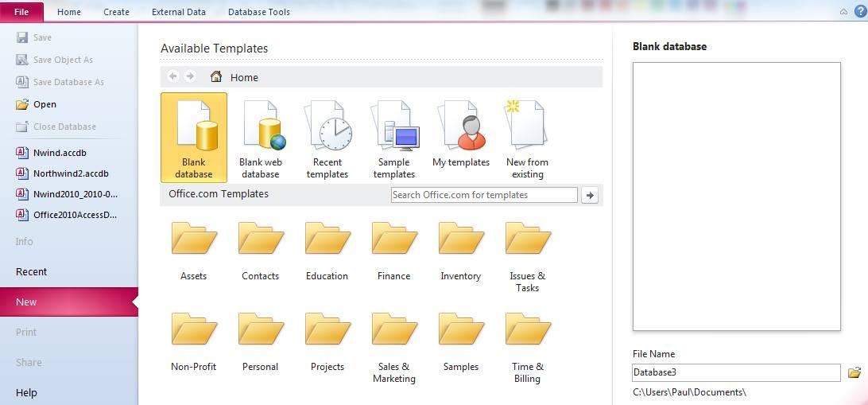Click the search arrow for Office.com templates
The image size is (868, 405).
click(x=589, y=195)
